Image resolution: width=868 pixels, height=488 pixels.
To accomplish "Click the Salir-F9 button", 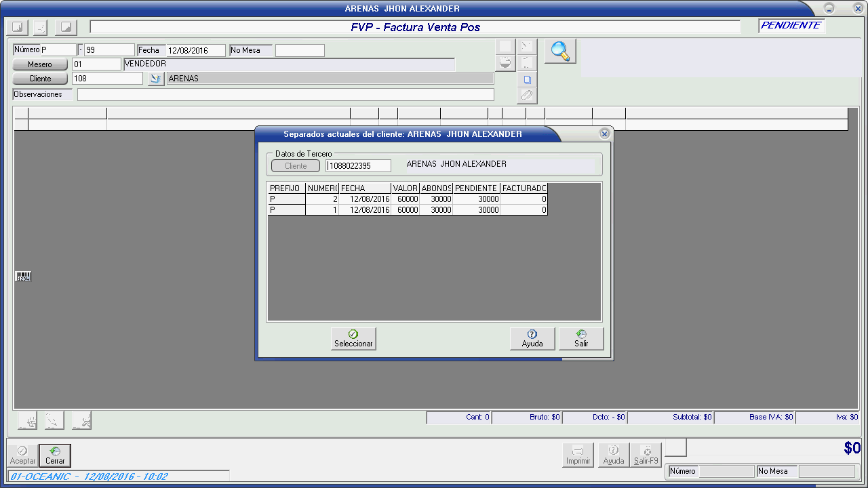I will click(x=646, y=455).
